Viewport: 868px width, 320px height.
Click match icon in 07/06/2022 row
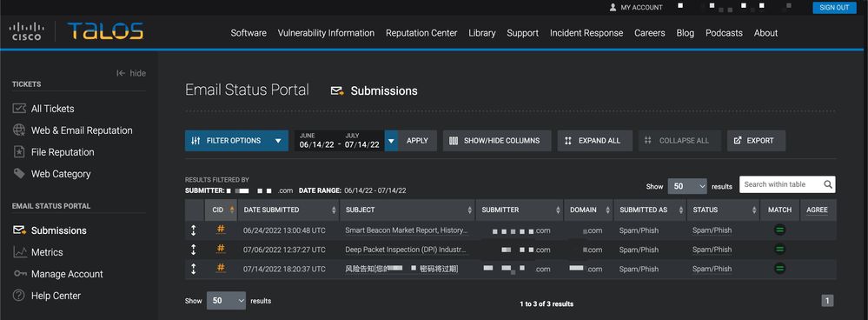pyautogui.click(x=779, y=250)
